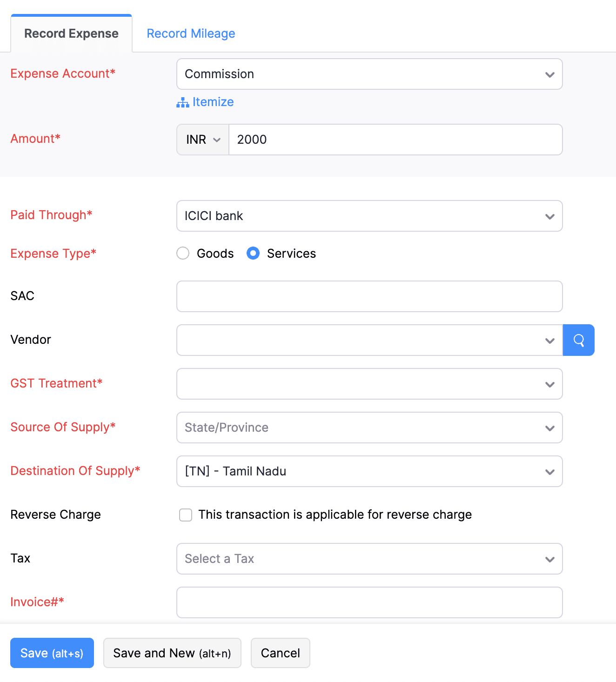Open the INR currency selector
The height and width of the screenshot is (682, 616).
203,140
